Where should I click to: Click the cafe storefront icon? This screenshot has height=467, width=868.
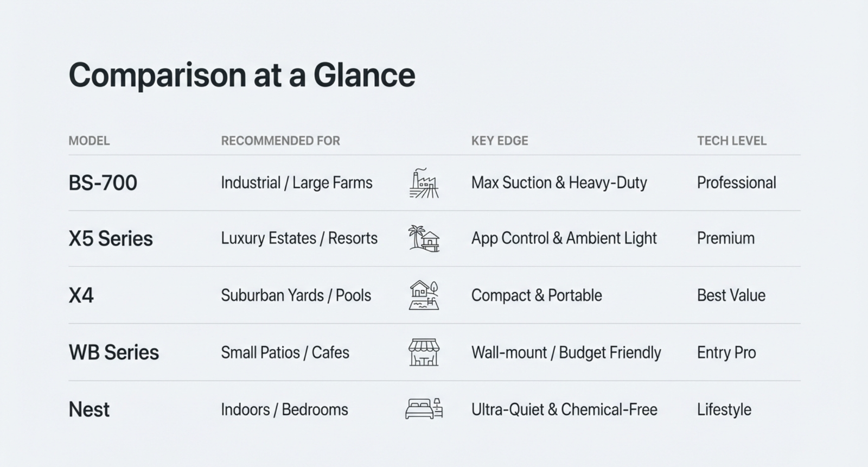[x=424, y=352]
